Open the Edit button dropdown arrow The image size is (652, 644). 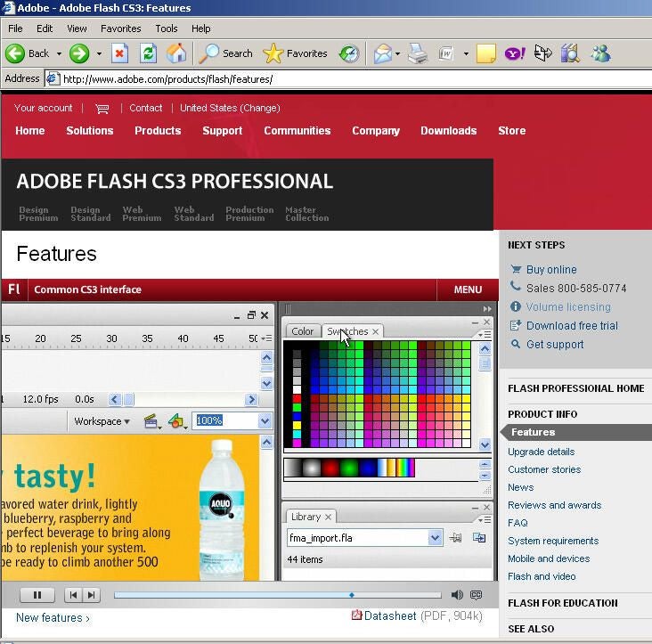point(466,53)
